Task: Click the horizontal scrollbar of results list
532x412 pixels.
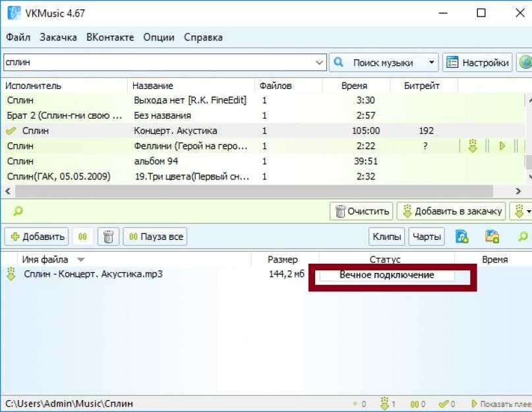Action: coord(254,191)
